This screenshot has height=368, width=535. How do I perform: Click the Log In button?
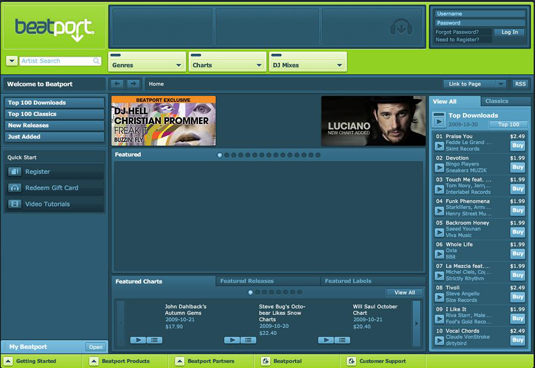510,32
